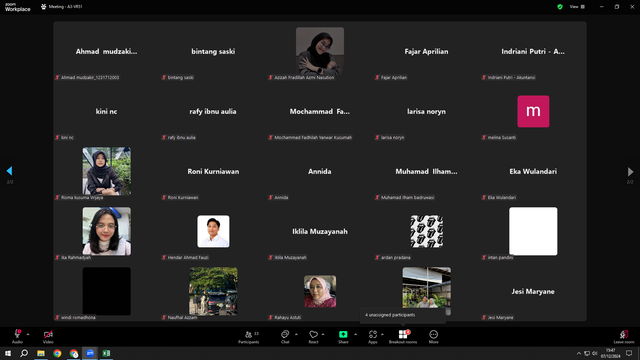Click the Leave room button
640x360 pixels.
point(624,337)
